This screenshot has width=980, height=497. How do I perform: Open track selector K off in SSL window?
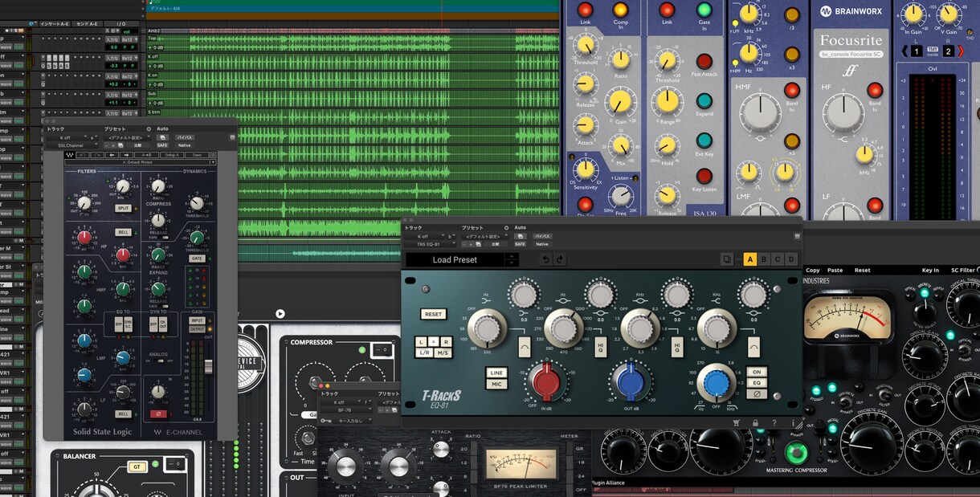68,137
